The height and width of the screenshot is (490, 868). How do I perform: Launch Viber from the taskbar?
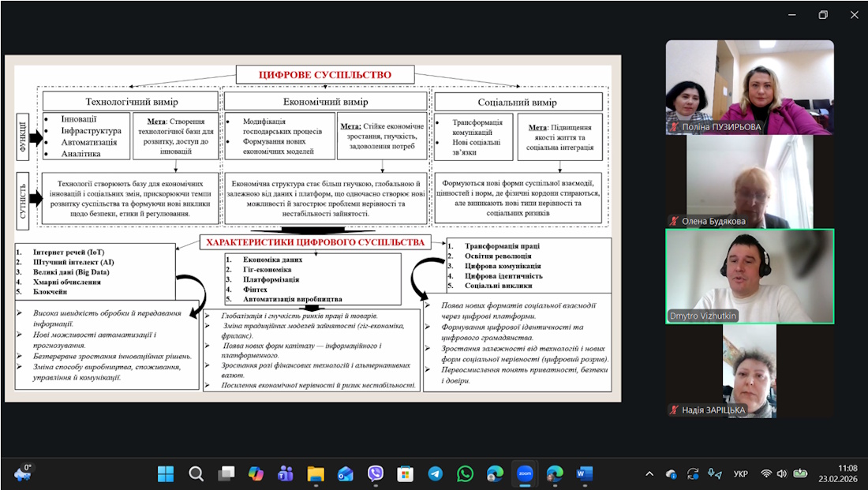(x=376, y=473)
